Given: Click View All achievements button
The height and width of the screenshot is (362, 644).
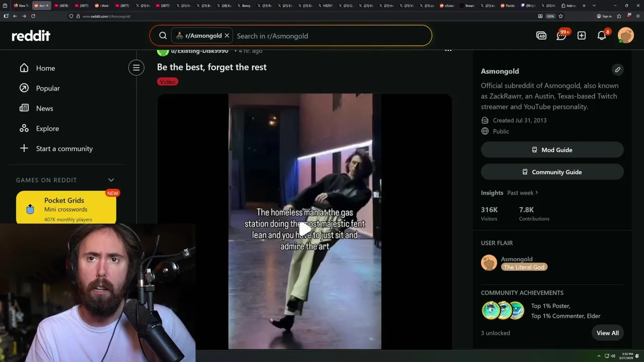Looking at the screenshot, I should click(608, 333).
